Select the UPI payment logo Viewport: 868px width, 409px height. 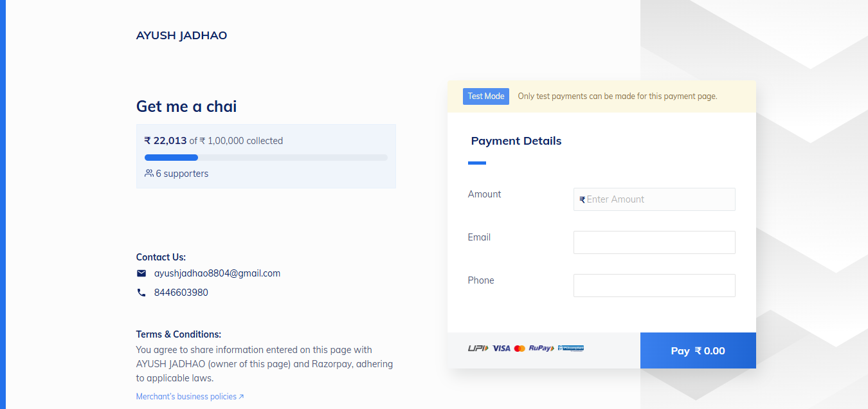(478, 348)
